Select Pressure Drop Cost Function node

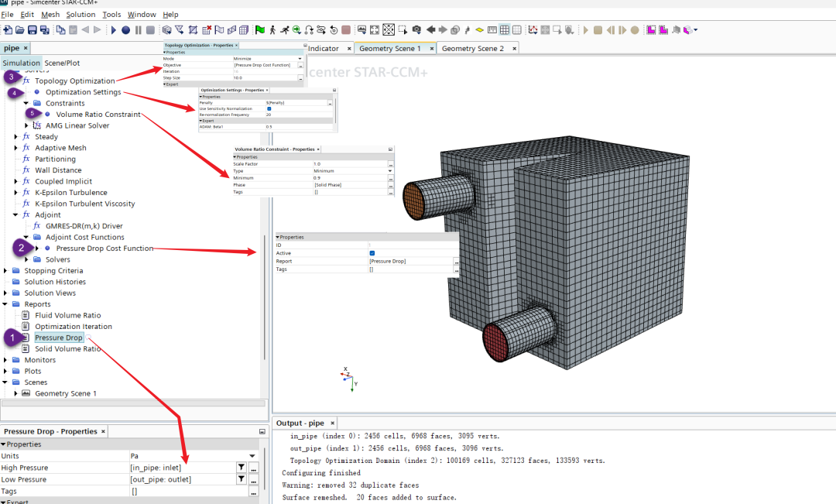[104, 249]
